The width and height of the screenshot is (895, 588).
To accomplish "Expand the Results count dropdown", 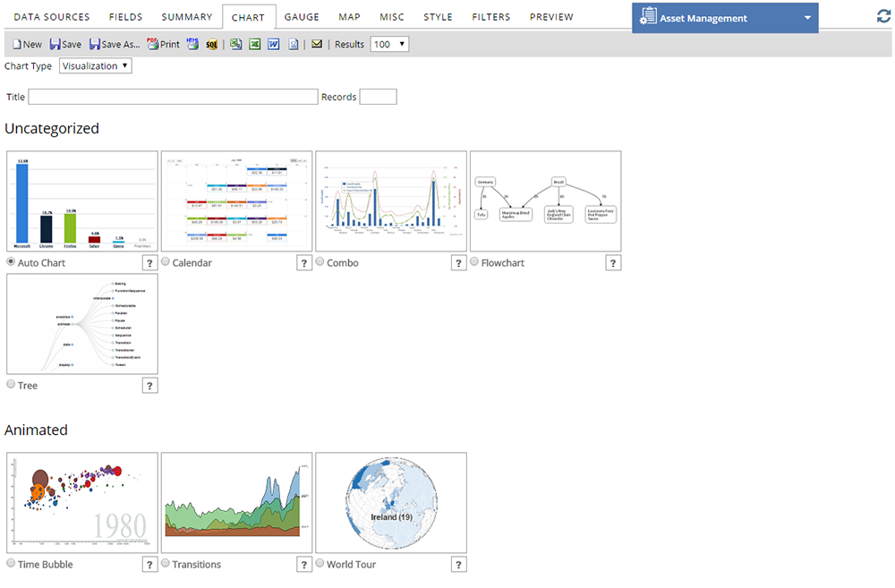I will (x=389, y=44).
